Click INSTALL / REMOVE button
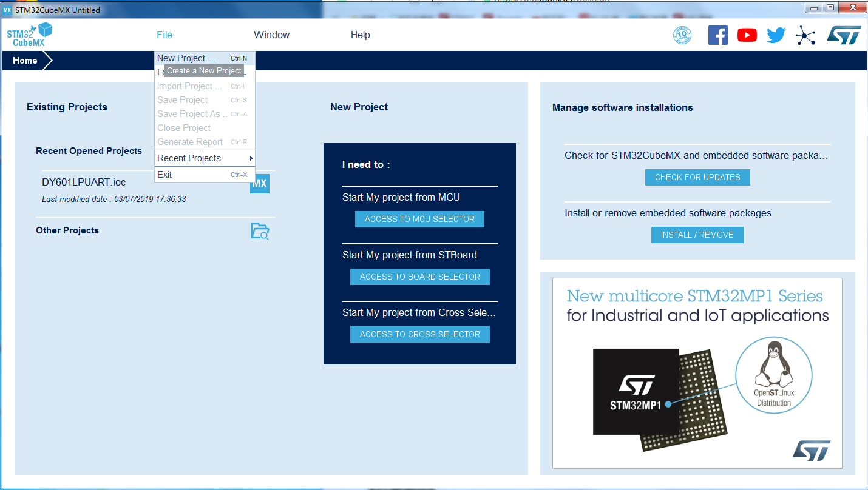The width and height of the screenshot is (868, 490). (697, 235)
